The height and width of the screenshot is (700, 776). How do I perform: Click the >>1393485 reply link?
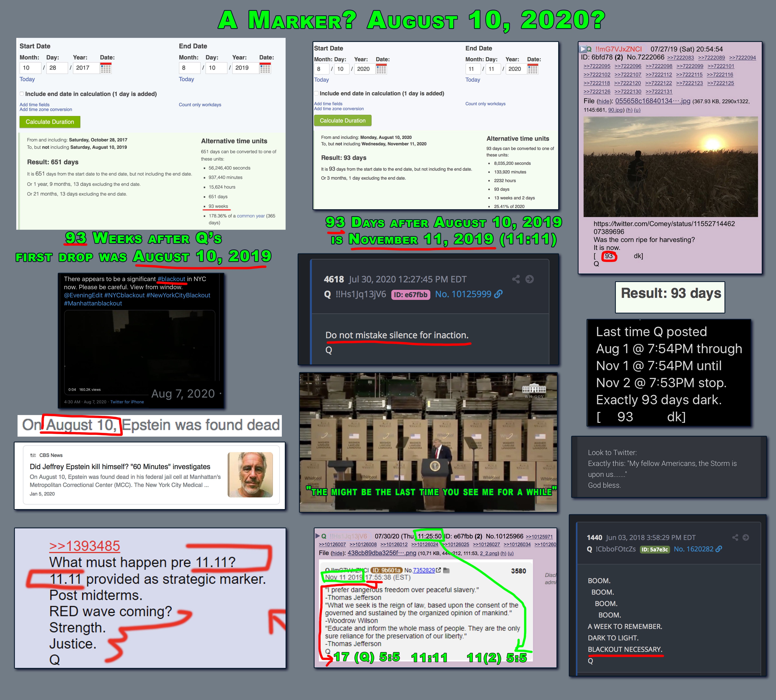85,546
